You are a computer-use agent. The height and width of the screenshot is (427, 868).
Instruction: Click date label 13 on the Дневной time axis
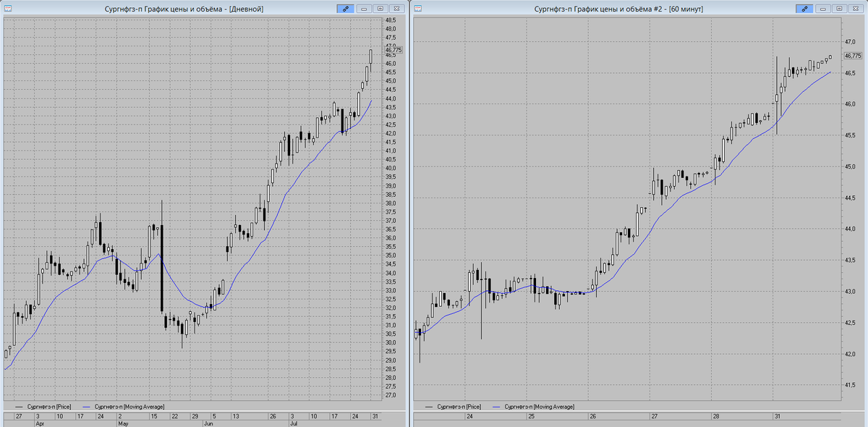point(236,417)
